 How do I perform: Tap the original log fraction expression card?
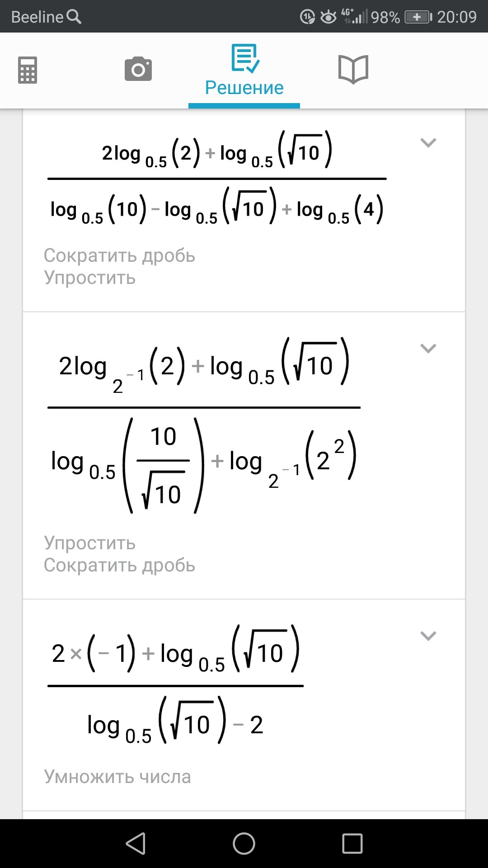tap(217, 180)
